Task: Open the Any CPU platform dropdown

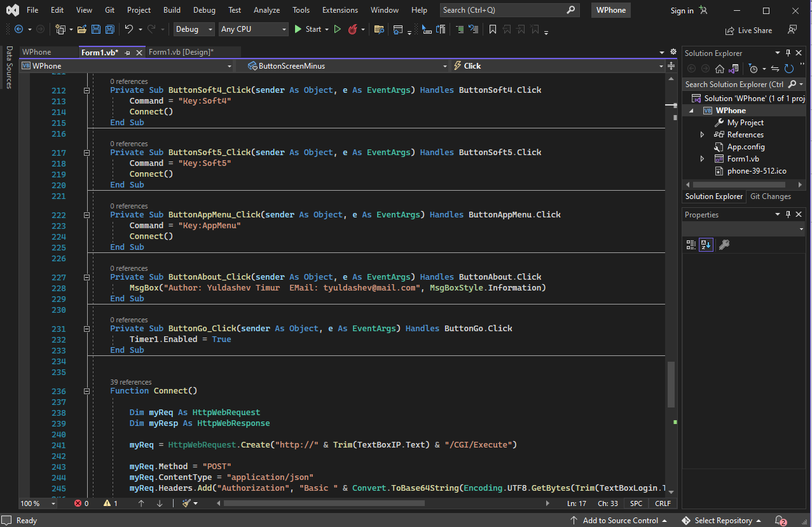Action: click(x=253, y=29)
